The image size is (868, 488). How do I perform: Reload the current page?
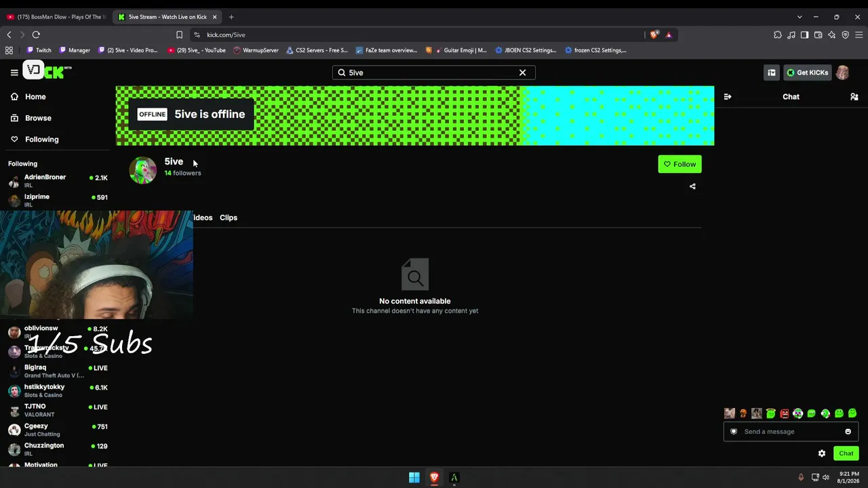[x=36, y=35]
